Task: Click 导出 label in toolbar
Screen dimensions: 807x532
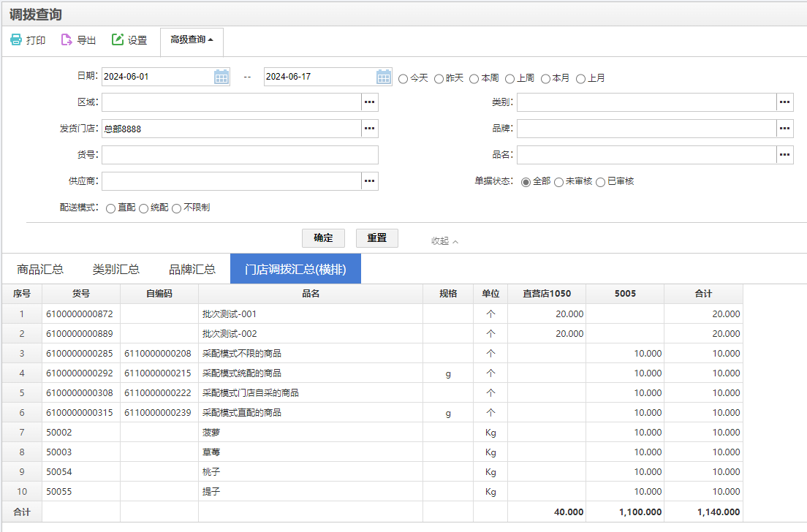Action: [x=86, y=40]
